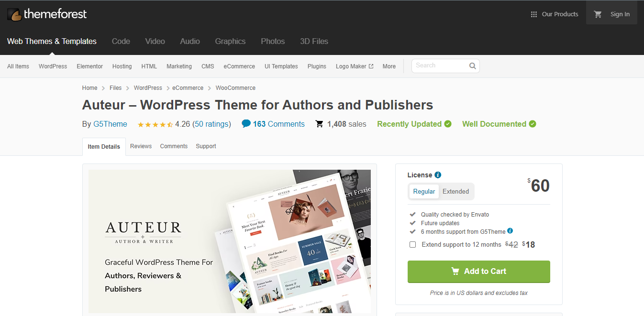Image resolution: width=644 pixels, height=316 pixels.
Task: Select the Regular license option
Action: (424, 191)
